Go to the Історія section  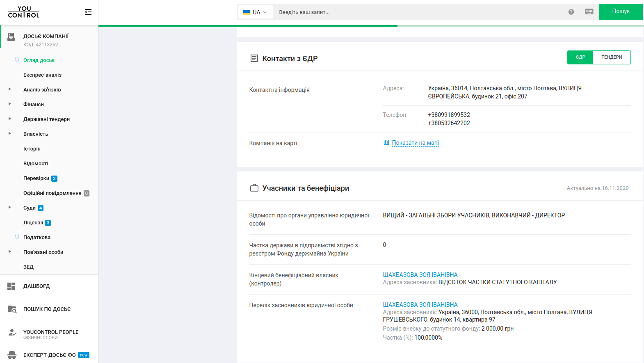[32, 149]
